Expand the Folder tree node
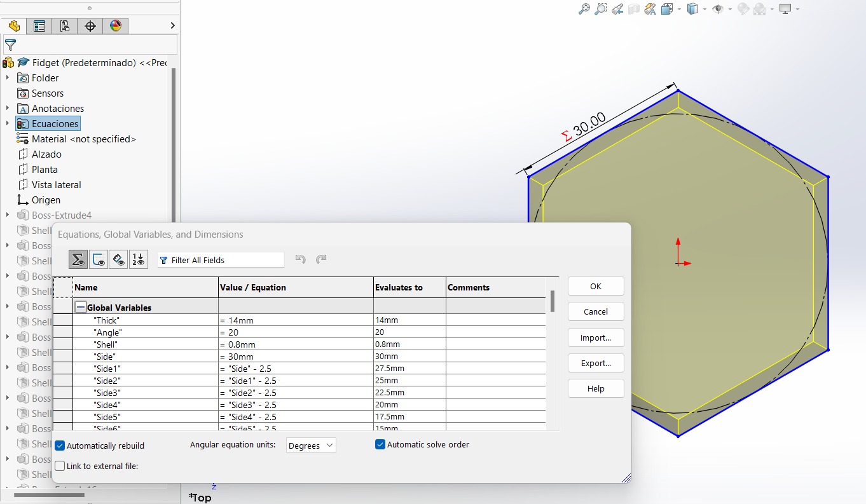This screenshot has width=866, height=504. [8, 78]
